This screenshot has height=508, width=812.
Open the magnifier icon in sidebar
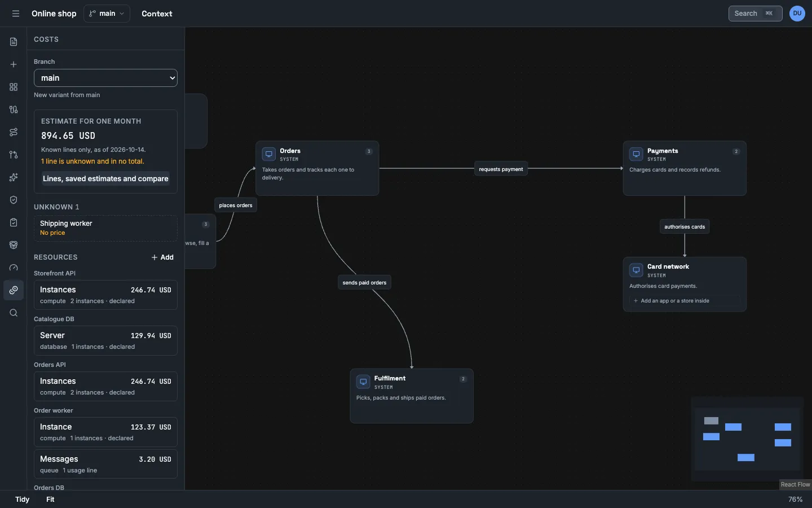coord(14,313)
